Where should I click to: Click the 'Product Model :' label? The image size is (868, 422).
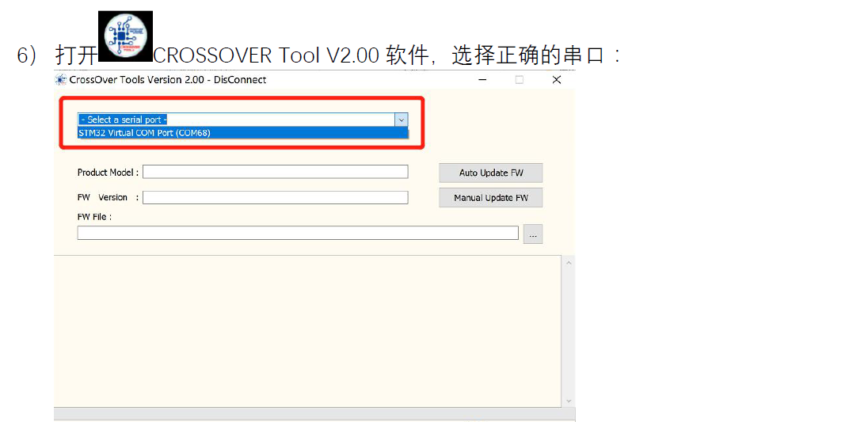[108, 172]
